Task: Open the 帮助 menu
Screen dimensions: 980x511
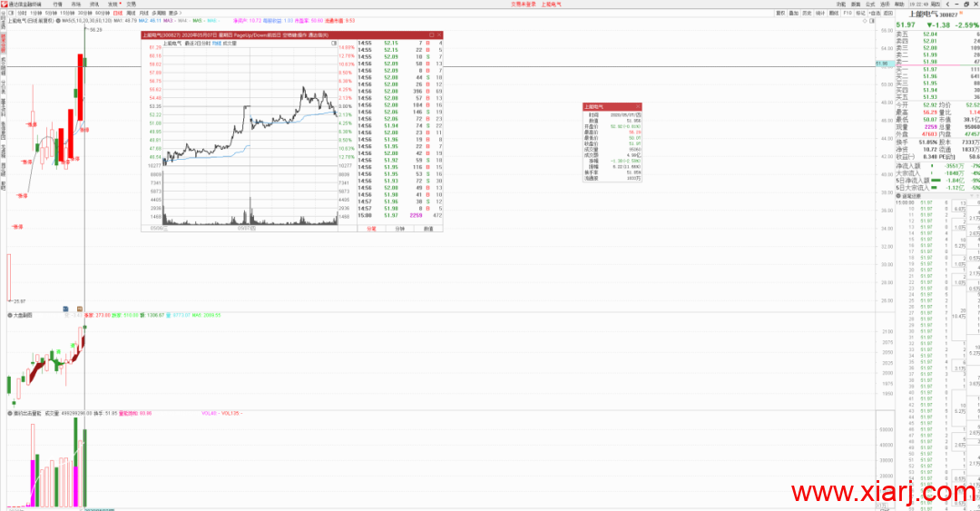Action: 899,4
